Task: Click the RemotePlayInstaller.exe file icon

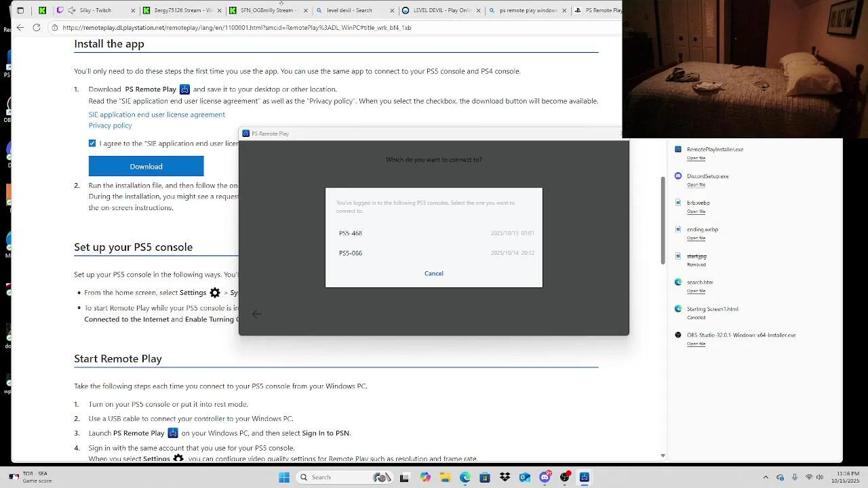Action: (678, 149)
